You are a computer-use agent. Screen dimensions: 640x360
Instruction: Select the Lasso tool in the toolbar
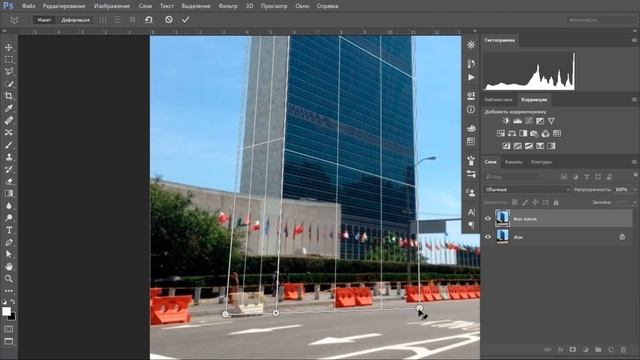(9, 72)
